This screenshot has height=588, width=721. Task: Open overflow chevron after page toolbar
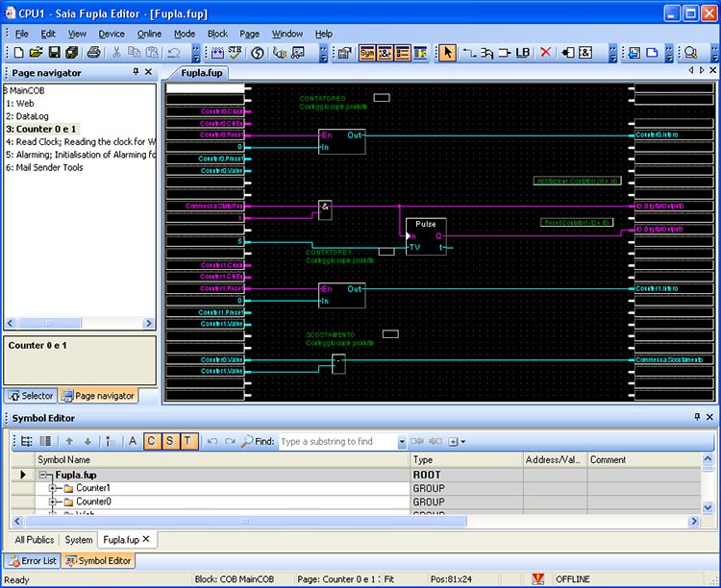click(669, 53)
